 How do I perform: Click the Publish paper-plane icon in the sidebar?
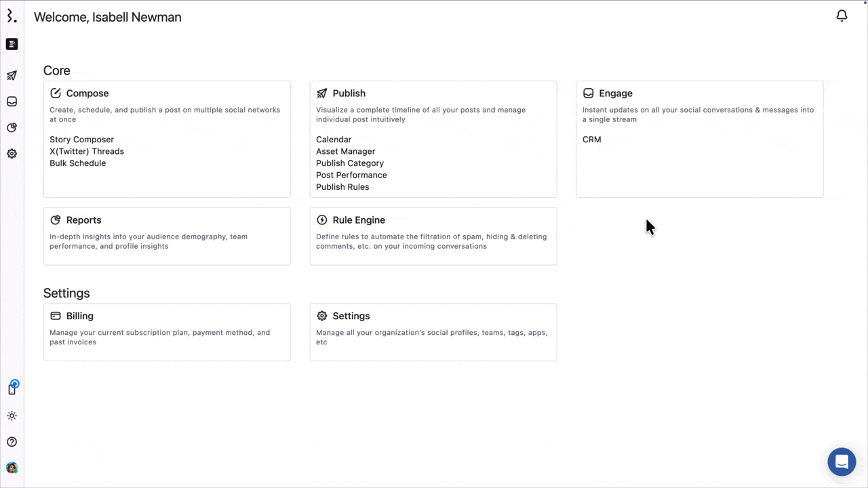(12, 75)
